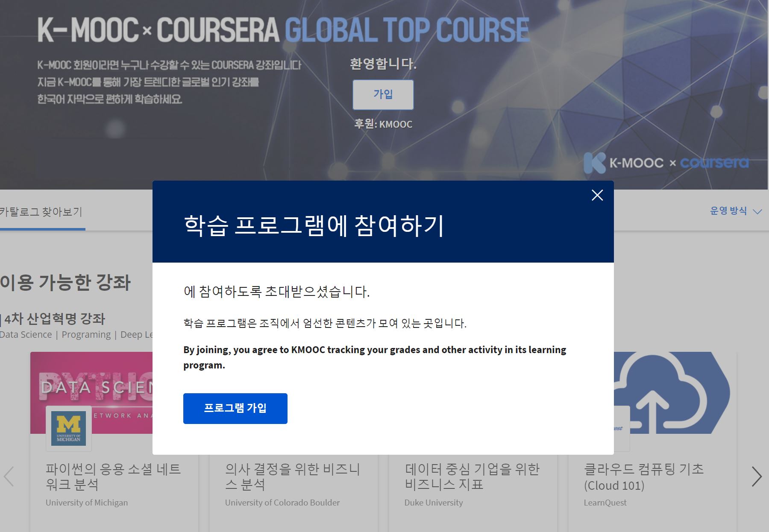Click the 4차 산업혁명 강좌 heading
Viewport: 769px width, 532px height.
(55, 319)
